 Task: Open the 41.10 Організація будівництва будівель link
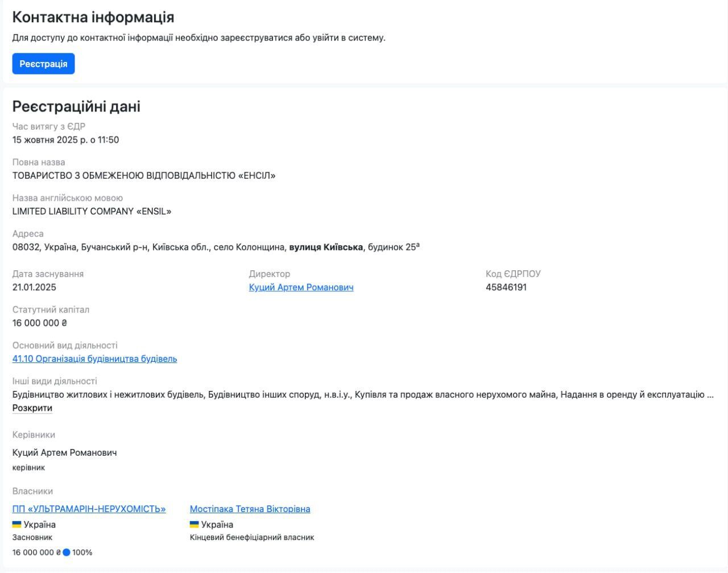94,358
